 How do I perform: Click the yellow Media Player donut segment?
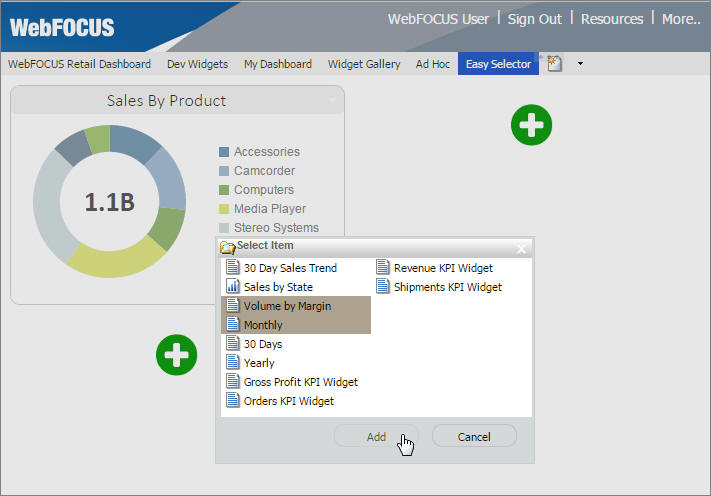pos(114,262)
